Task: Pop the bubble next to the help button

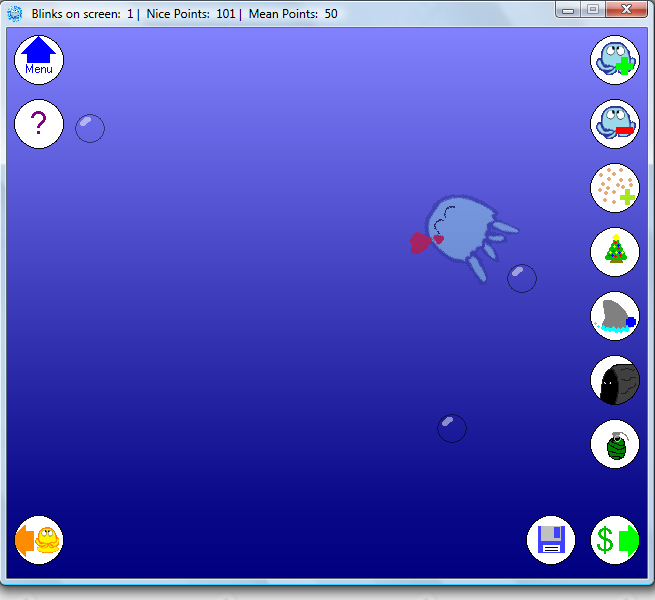Action: 90,128
